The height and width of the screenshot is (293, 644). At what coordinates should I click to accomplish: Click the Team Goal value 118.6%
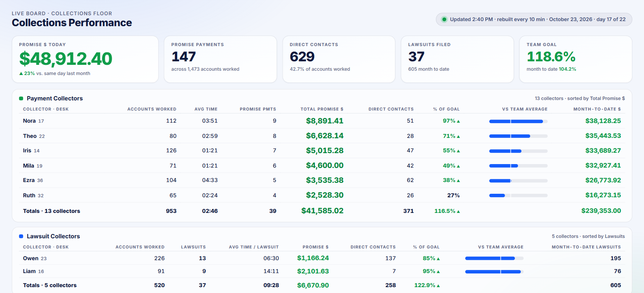click(551, 57)
